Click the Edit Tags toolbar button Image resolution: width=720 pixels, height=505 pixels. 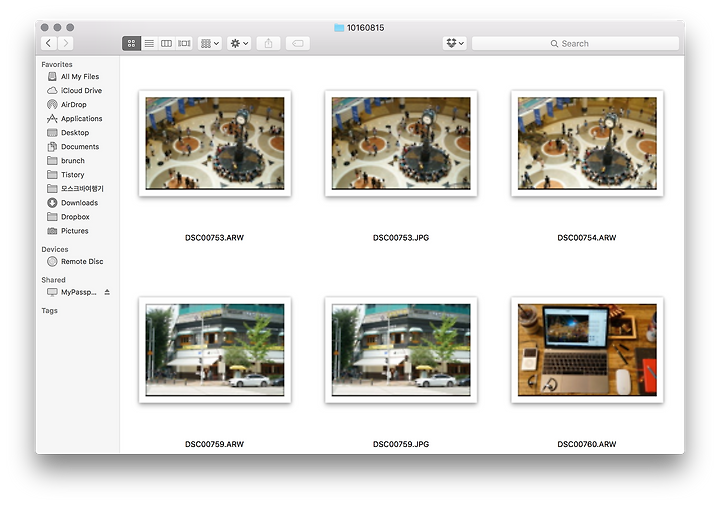click(298, 43)
